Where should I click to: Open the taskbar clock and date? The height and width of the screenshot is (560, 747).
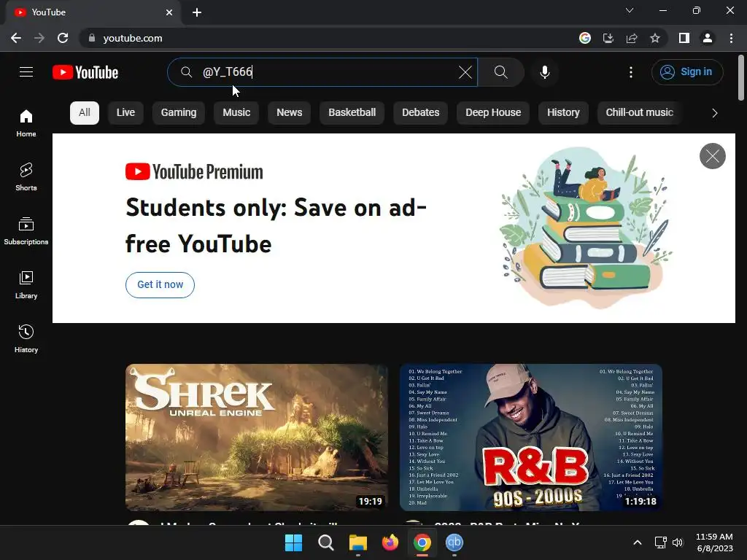(715, 542)
